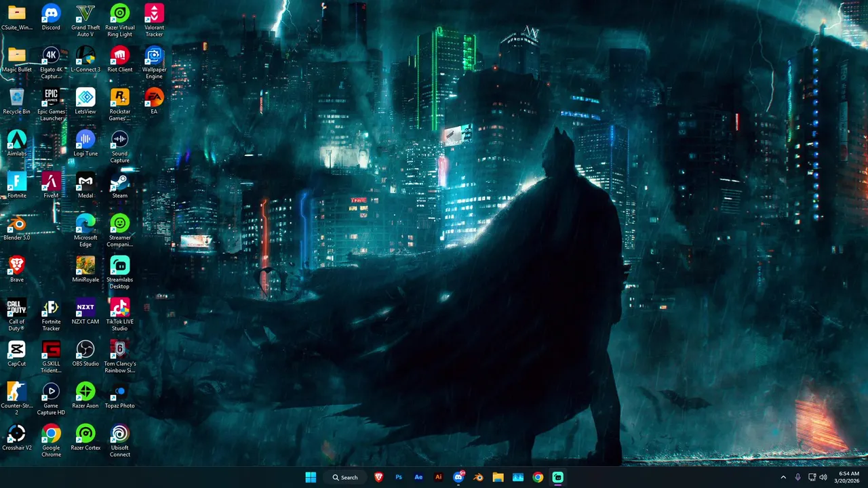The image size is (868, 488).
Task: Open the Ubisoft Connect shortcut
Action: 120,441
